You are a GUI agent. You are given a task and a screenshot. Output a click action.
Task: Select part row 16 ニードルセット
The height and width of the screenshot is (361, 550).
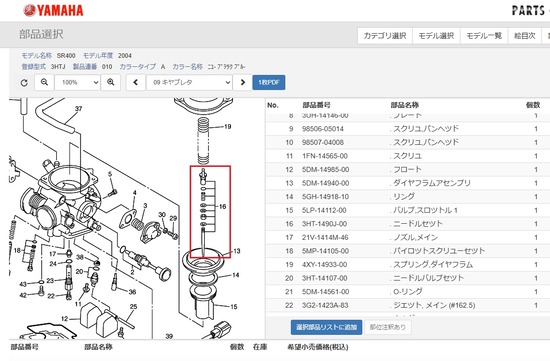click(x=408, y=224)
